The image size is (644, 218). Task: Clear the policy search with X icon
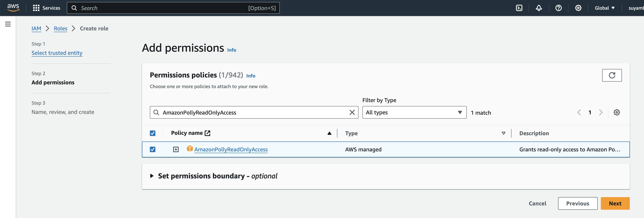click(352, 113)
